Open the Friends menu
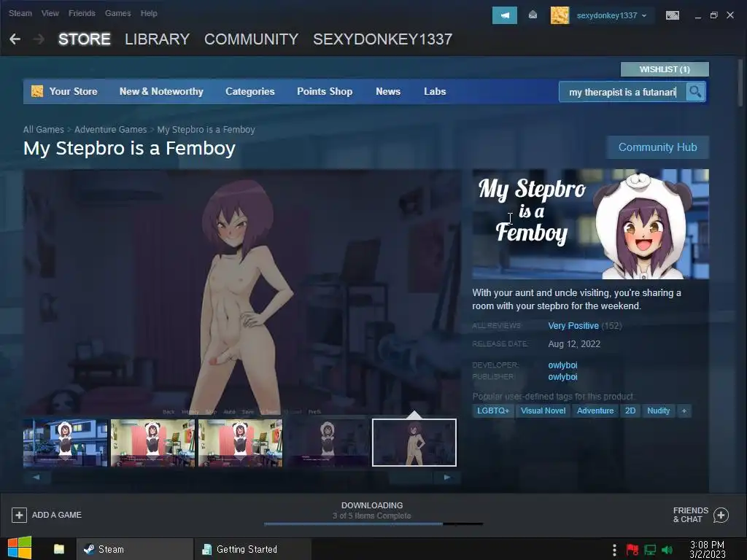 point(82,13)
